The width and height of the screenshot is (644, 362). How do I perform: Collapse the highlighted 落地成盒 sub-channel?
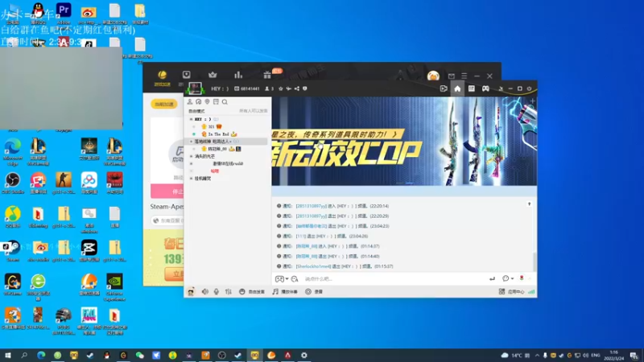click(x=191, y=142)
